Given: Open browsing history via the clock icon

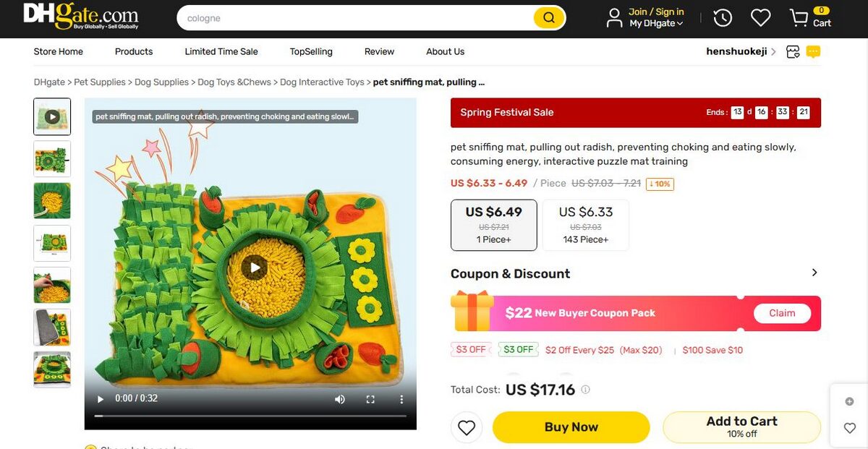Looking at the screenshot, I should (x=722, y=17).
